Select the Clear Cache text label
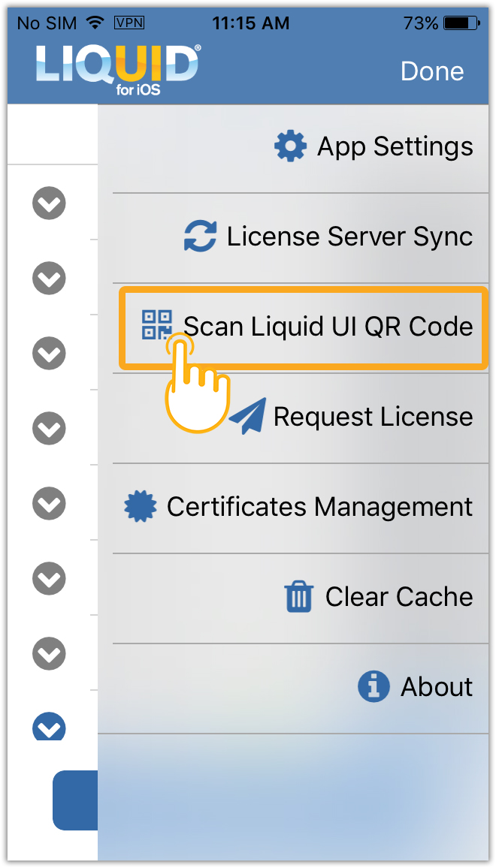496x868 pixels. point(399,597)
